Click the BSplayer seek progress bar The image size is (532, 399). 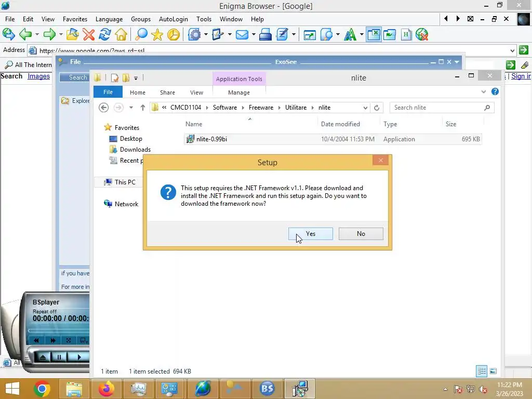(x=58, y=330)
